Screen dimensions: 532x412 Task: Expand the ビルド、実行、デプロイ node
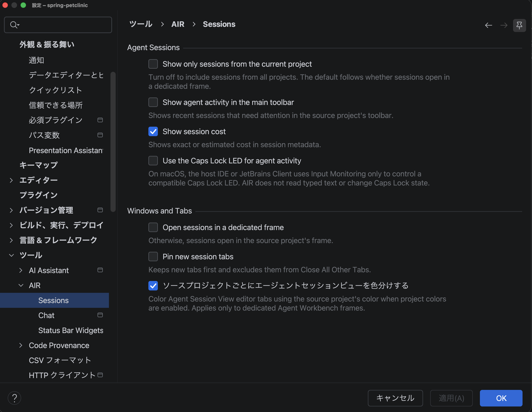pyautogui.click(x=11, y=225)
